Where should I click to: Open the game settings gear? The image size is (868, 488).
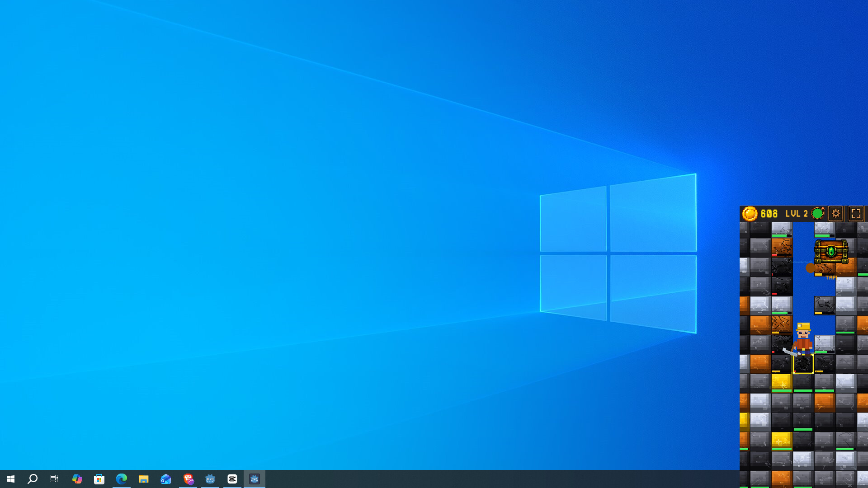tap(835, 213)
